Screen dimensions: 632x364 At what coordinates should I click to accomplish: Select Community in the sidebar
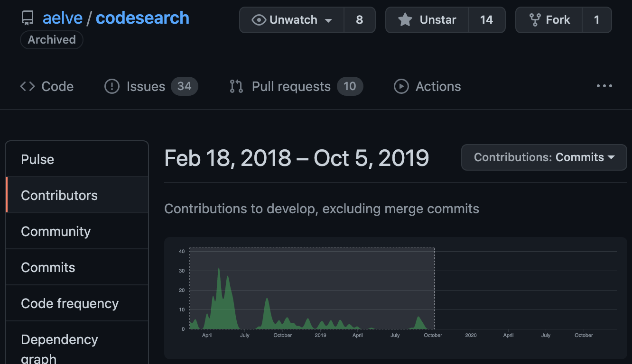click(77, 231)
